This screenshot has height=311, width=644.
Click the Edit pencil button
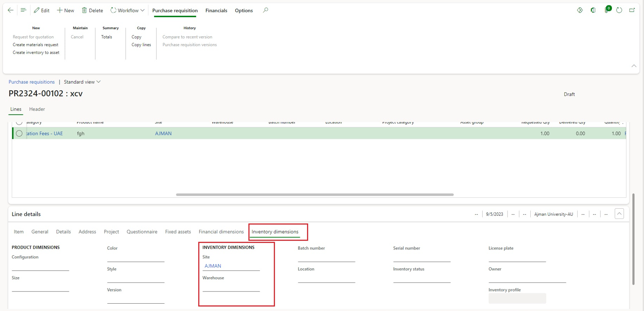click(x=42, y=10)
